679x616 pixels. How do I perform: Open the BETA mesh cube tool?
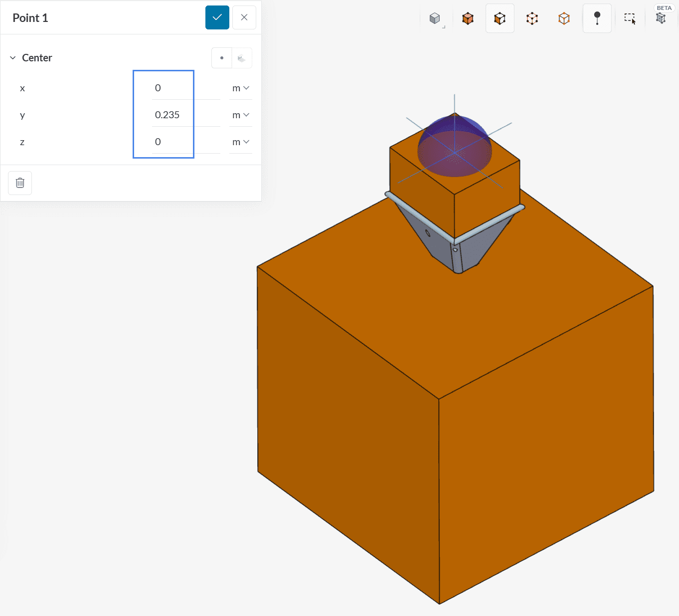coord(661,19)
